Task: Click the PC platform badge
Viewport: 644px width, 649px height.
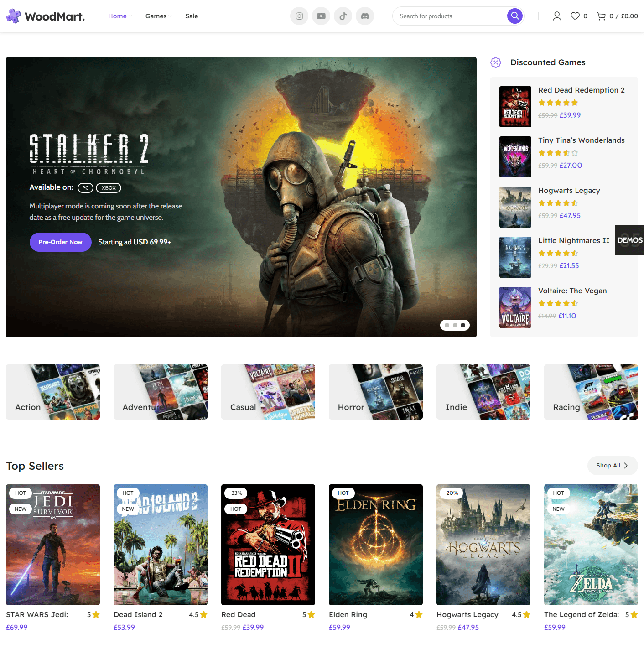Action: point(85,188)
